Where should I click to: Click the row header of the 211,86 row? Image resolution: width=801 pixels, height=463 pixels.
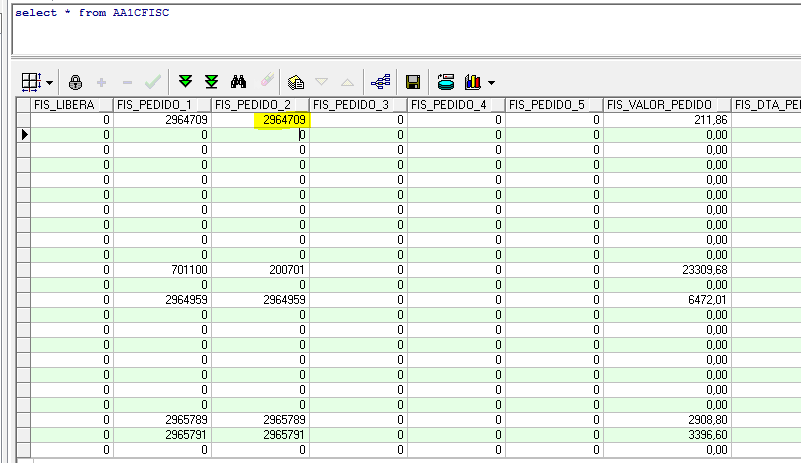pos(24,120)
